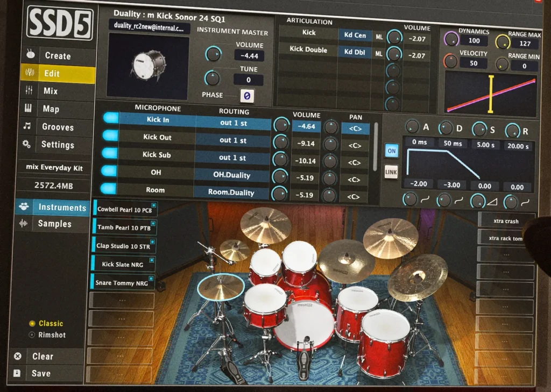This screenshot has width=551, height=392.
Task: Toggle the Room microphone on/off
Action: 108,189
